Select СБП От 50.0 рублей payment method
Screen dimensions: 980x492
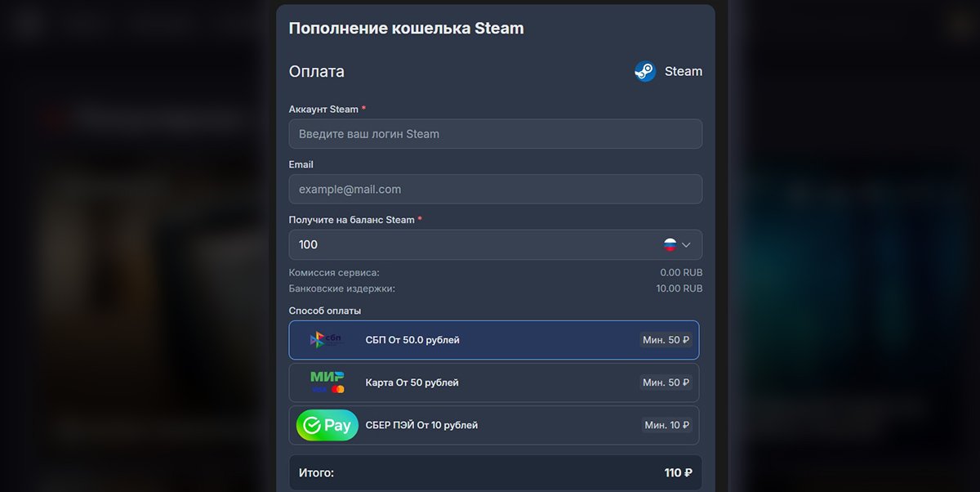click(x=494, y=340)
